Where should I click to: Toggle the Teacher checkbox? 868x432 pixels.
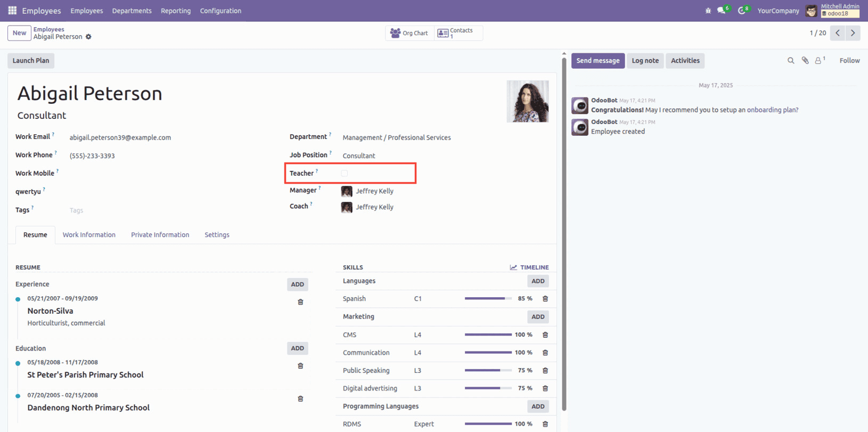click(345, 173)
